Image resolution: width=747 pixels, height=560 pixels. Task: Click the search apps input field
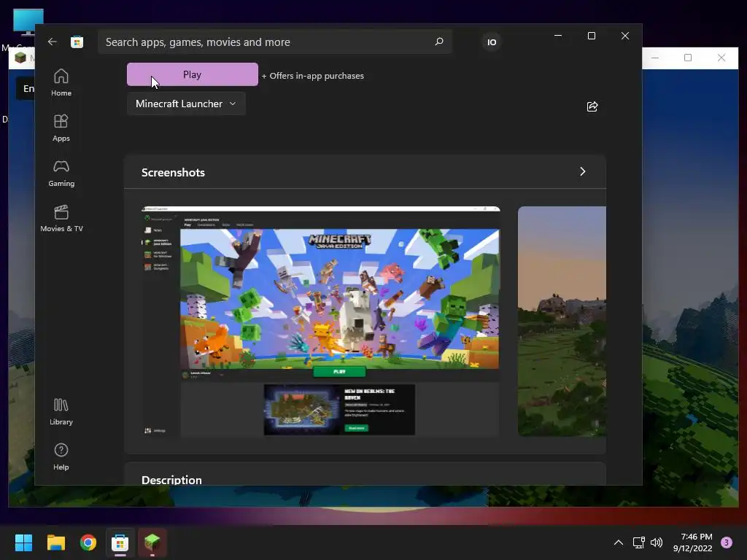coord(275,42)
